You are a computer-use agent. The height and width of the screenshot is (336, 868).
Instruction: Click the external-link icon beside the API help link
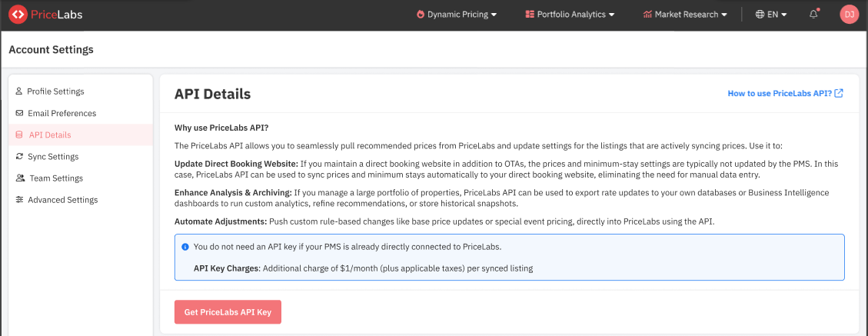coord(839,94)
